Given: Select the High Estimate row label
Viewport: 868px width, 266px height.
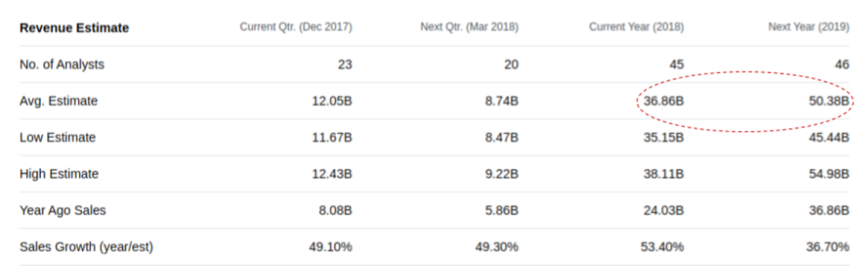Looking at the screenshot, I should point(59,174).
